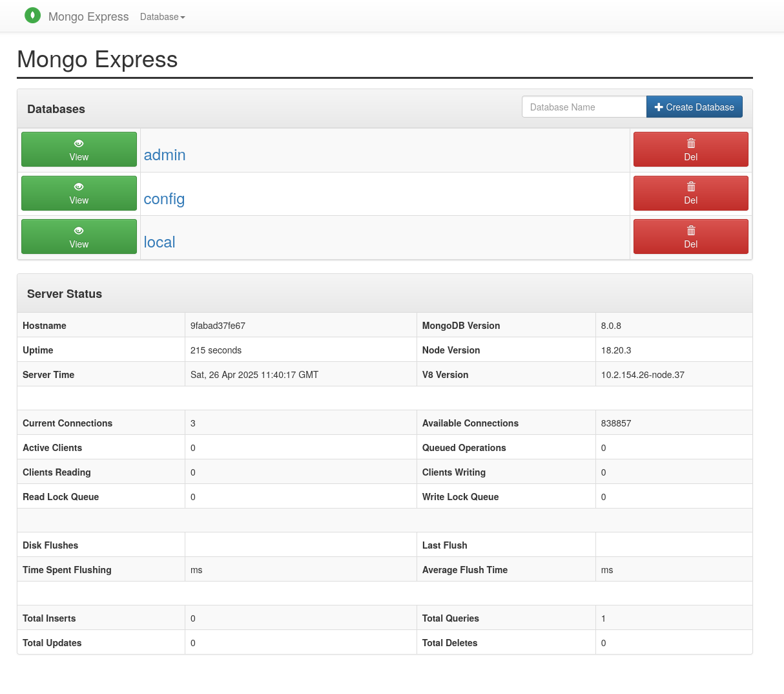The width and height of the screenshot is (784, 694).
Task: Click the Queued Operations label
Action: pos(464,448)
